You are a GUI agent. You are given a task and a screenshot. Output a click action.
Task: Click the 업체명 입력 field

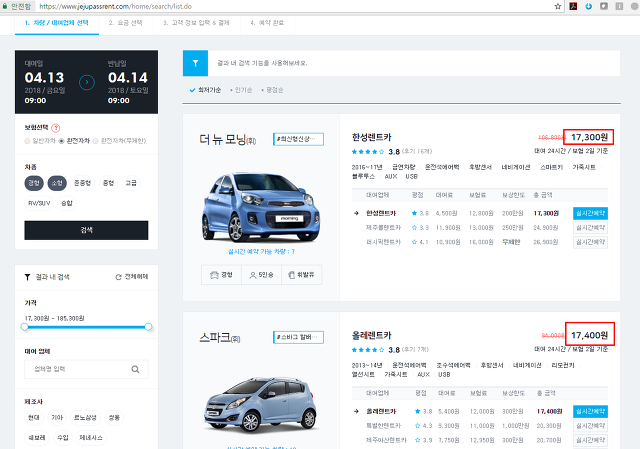click(86, 369)
